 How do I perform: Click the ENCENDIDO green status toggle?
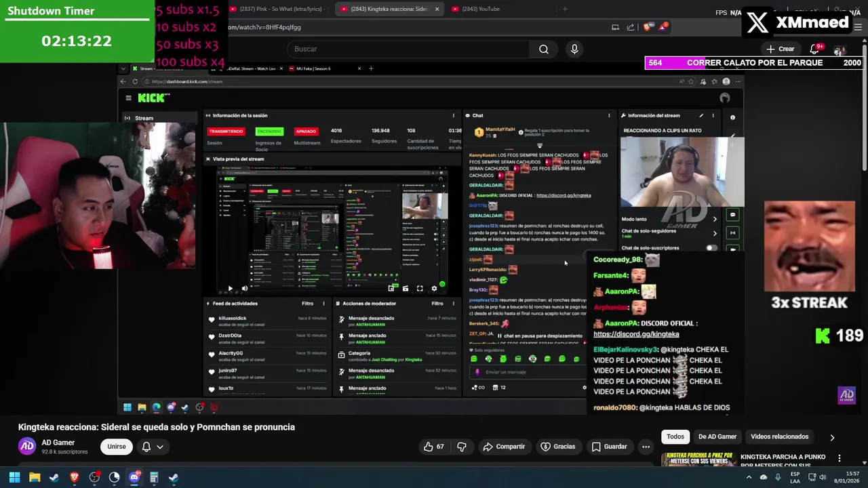(x=269, y=131)
